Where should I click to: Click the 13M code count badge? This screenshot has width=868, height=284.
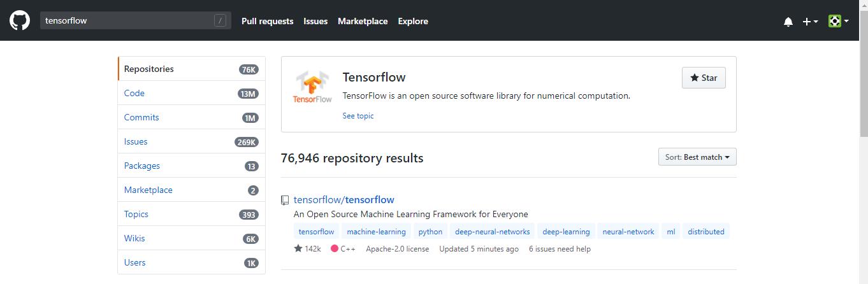click(248, 94)
